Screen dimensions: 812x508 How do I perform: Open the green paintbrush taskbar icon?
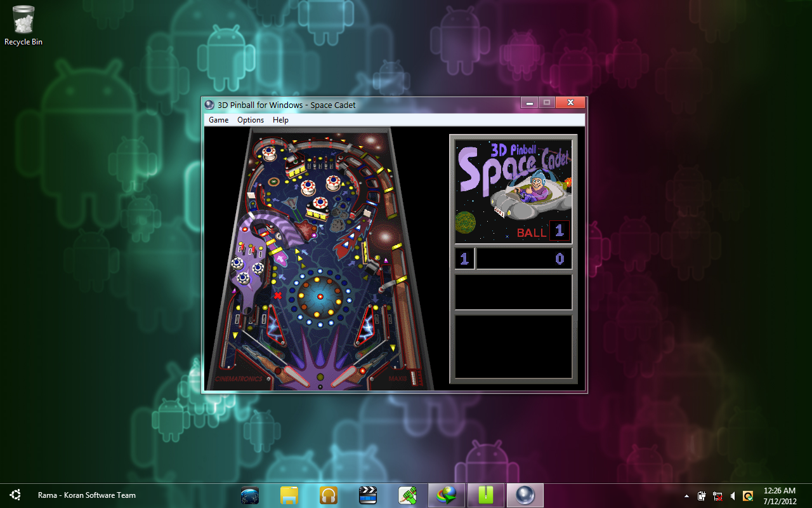407,495
